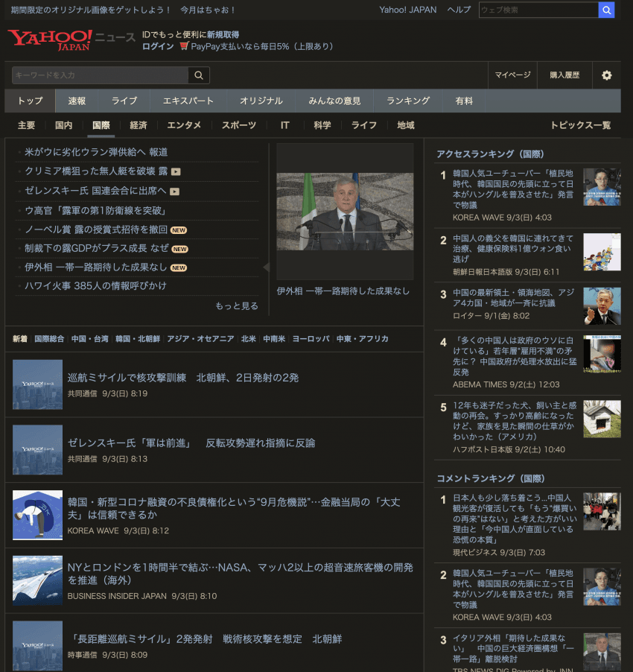Click NEW badge on ノーベル賞 headline
Screen dimensions: 633x672
click(x=179, y=229)
